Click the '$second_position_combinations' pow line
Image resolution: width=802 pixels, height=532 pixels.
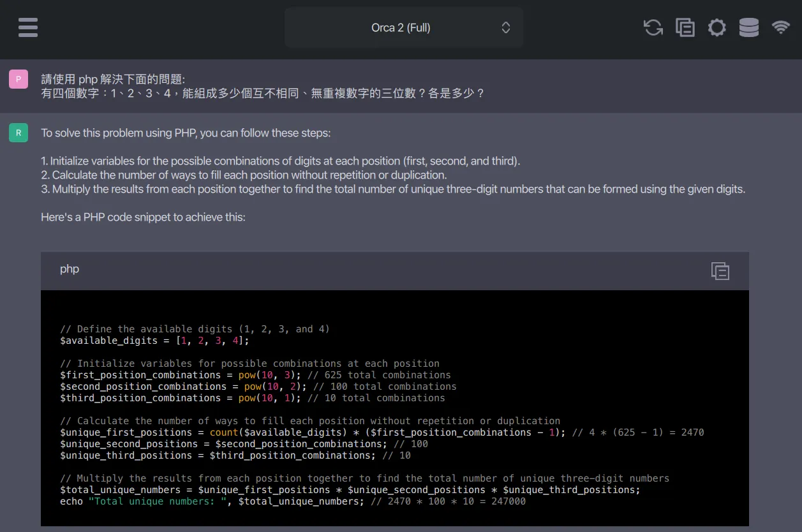pos(258,387)
